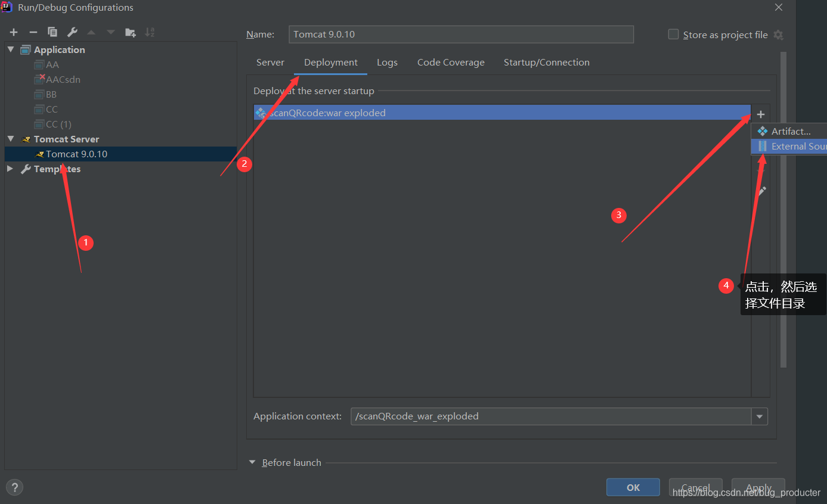827x504 pixels.
Task: Copy the selected configuration
Action: click(52, 32)
